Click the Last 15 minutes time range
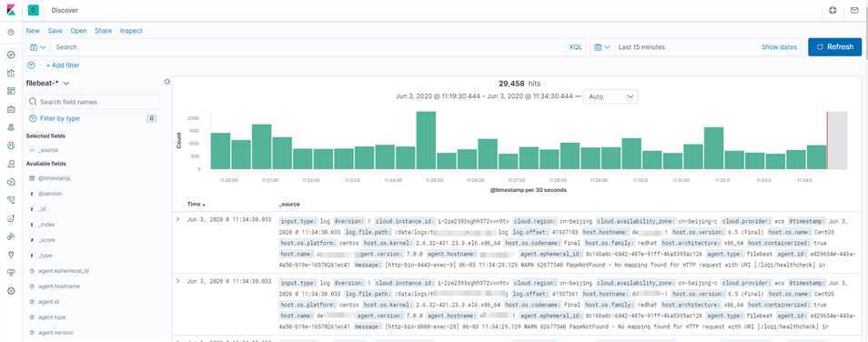The width and height of the screenshot is (868, 342). [641, 47]
